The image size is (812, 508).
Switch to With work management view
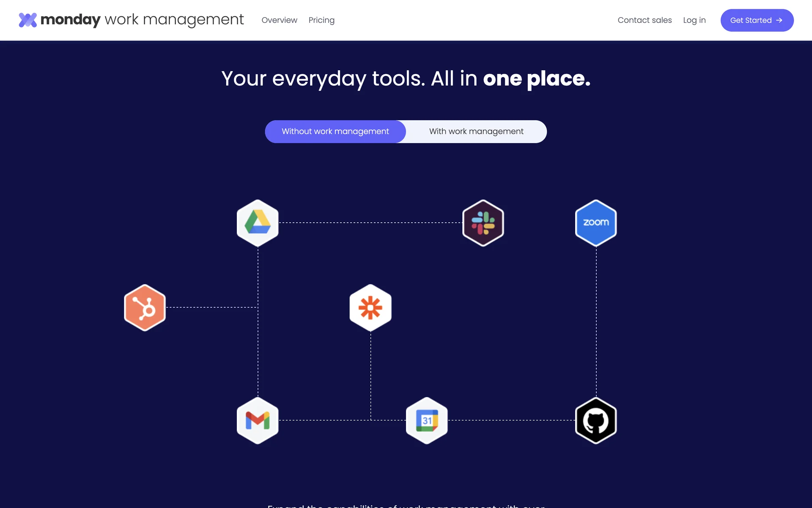coord(476,132)
